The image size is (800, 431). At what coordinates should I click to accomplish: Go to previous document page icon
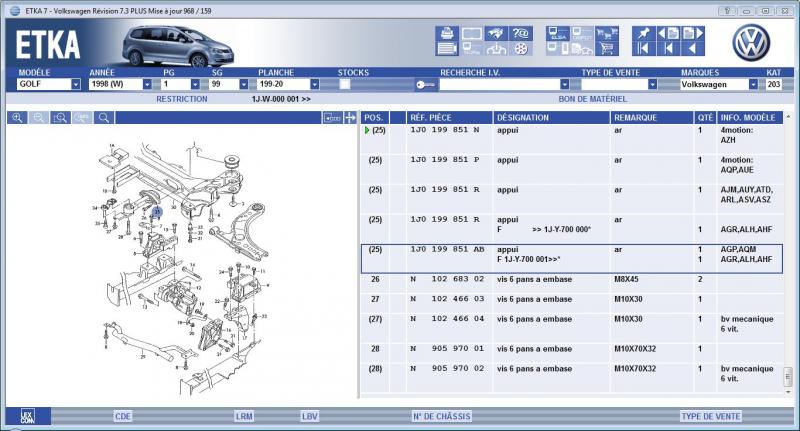[x=668, y=34]
